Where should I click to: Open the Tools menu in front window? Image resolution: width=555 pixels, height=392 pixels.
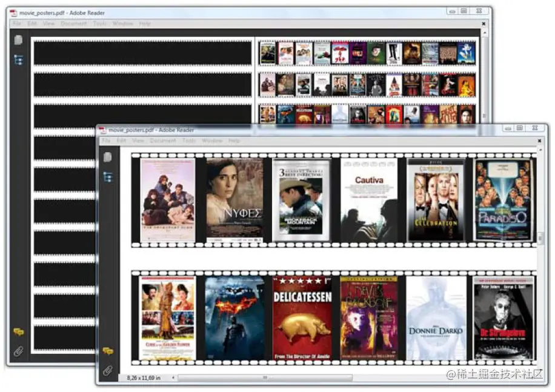pos(189,141)
